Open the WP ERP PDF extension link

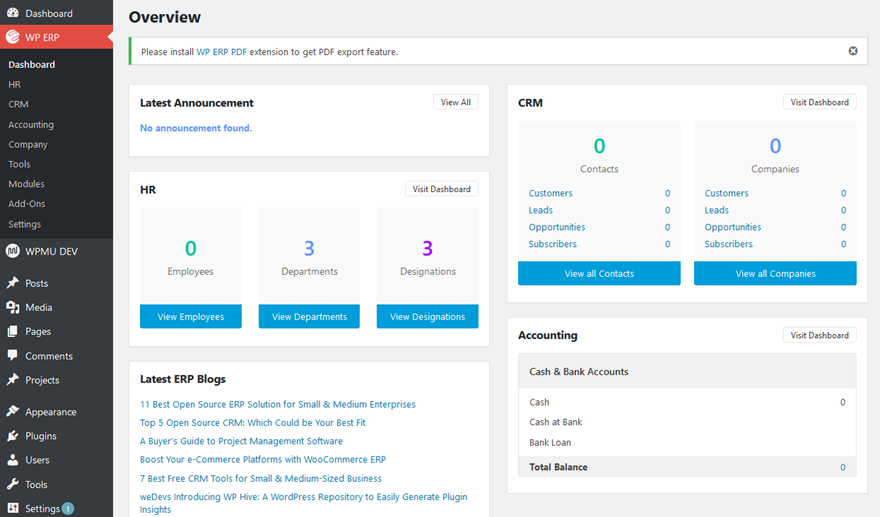coord(221,52)
